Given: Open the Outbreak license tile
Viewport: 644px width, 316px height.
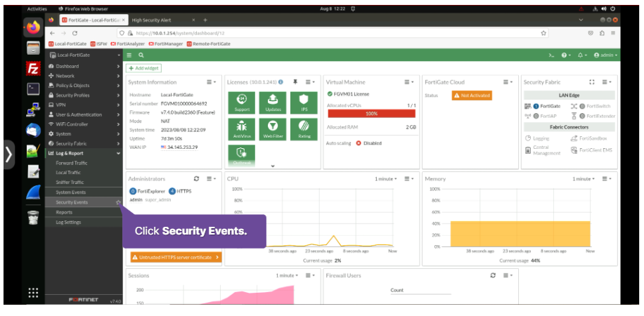Looking at the screenshot, I should 242,155.
